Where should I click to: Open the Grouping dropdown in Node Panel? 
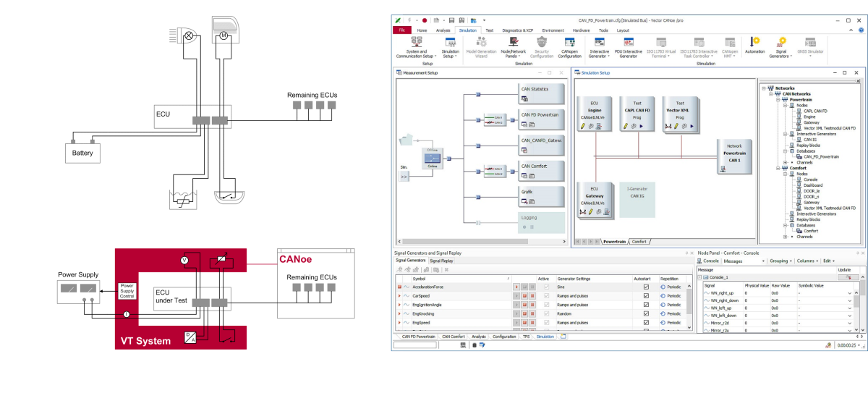[x=781, y=261]
